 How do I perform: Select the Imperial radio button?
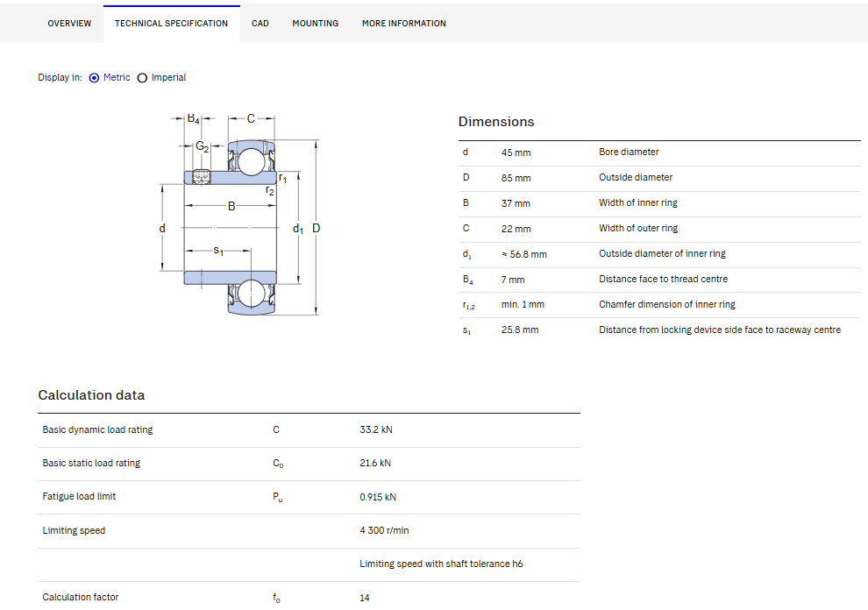(x=142, y=77)
